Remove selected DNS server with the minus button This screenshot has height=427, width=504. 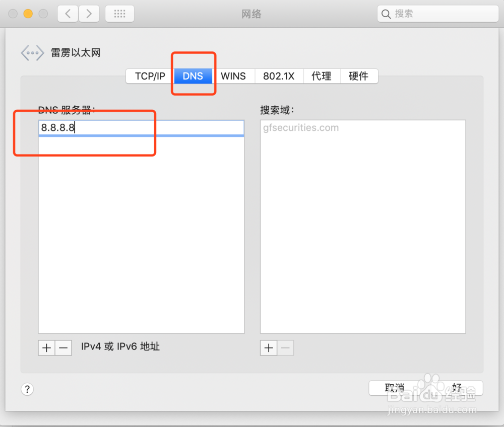tap(63, 347)
